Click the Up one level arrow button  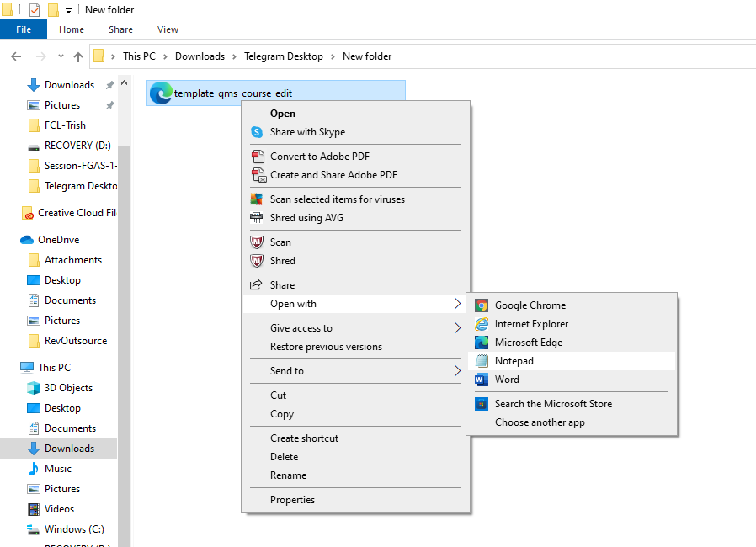[78, 56]
